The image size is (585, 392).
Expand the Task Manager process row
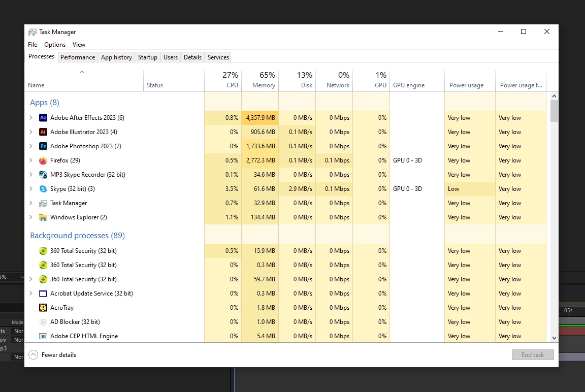[30, 203]
